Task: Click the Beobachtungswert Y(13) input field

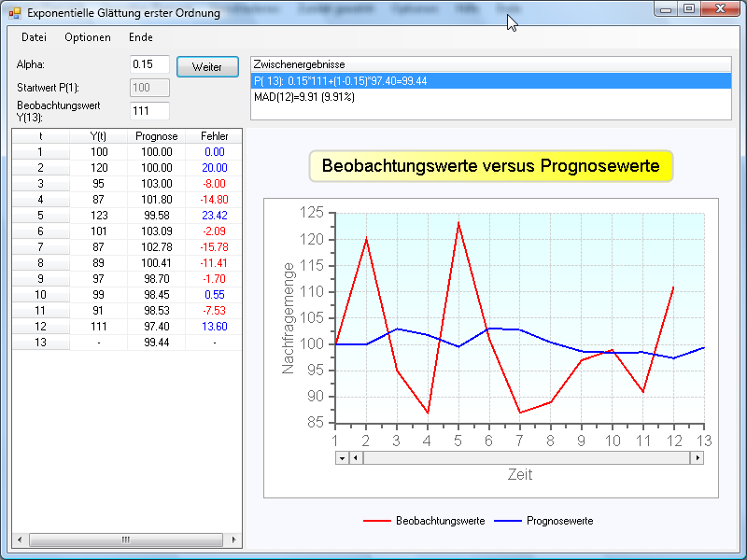Action: [149, 111]
